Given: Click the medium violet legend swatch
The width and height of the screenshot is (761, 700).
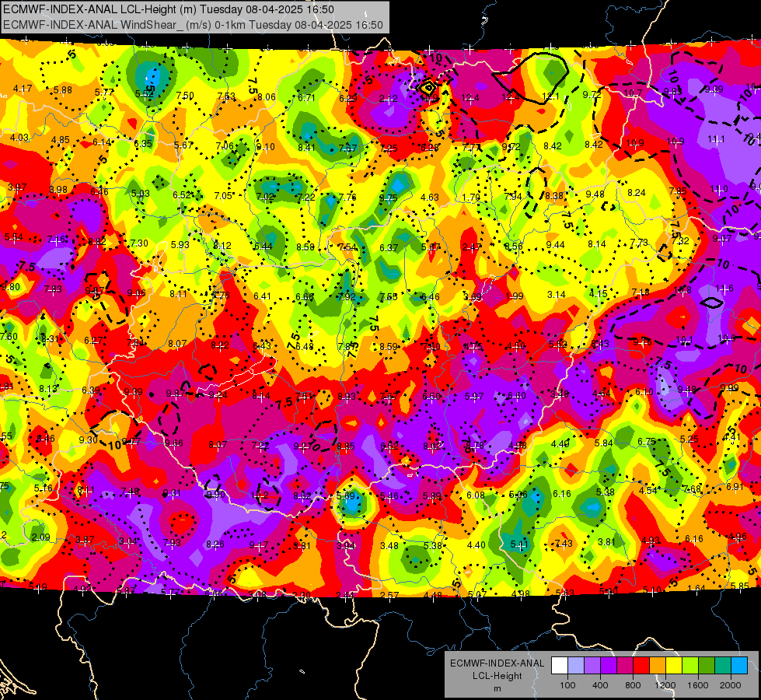Looking at the screenshot, I should [592, 666].
